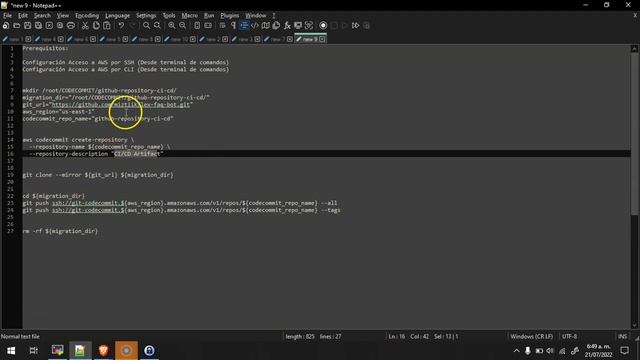Click the scrollbar up arrow
This screenshot has width=640, height=360.
tap(634, 48)
